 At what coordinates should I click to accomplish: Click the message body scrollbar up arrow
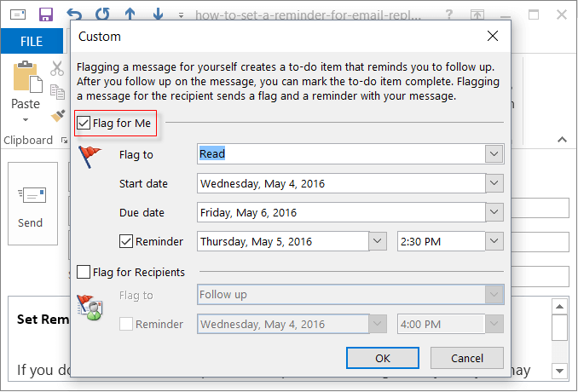559,307
